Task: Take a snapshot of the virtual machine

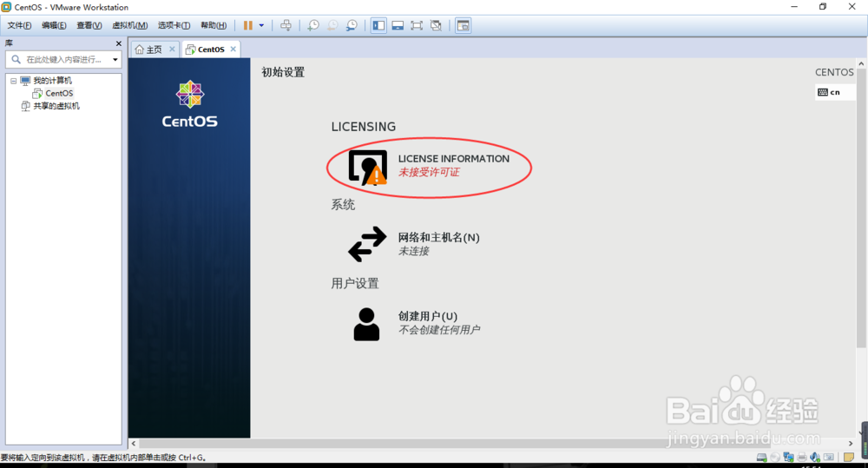Action: 313,25
